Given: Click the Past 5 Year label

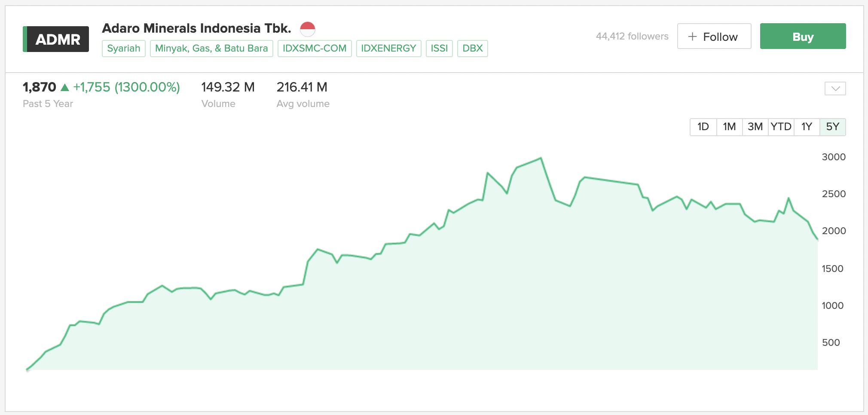Looking at the screenshot, I should pos(48,104).
